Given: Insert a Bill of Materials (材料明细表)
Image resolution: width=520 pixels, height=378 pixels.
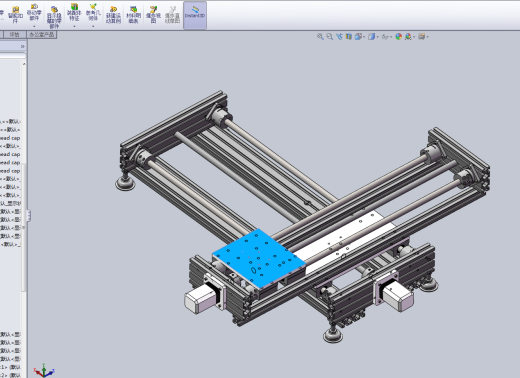Looking at the screenshot, I should 133,15.
